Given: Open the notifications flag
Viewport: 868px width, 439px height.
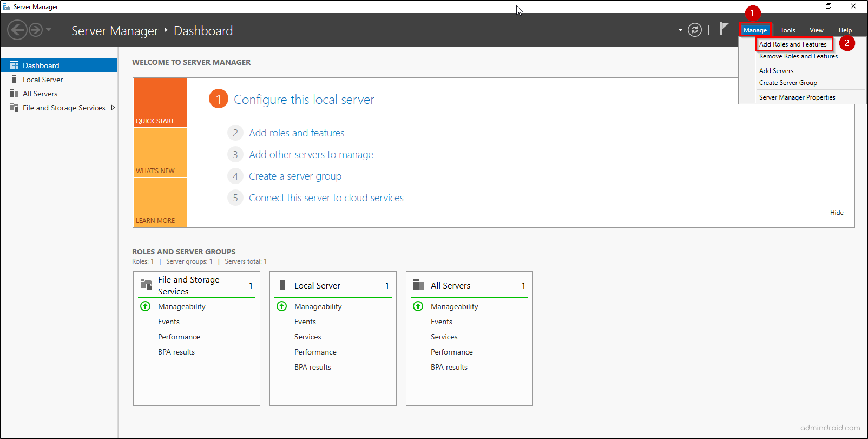Looking at the screenshot, I should pos(724,29).
